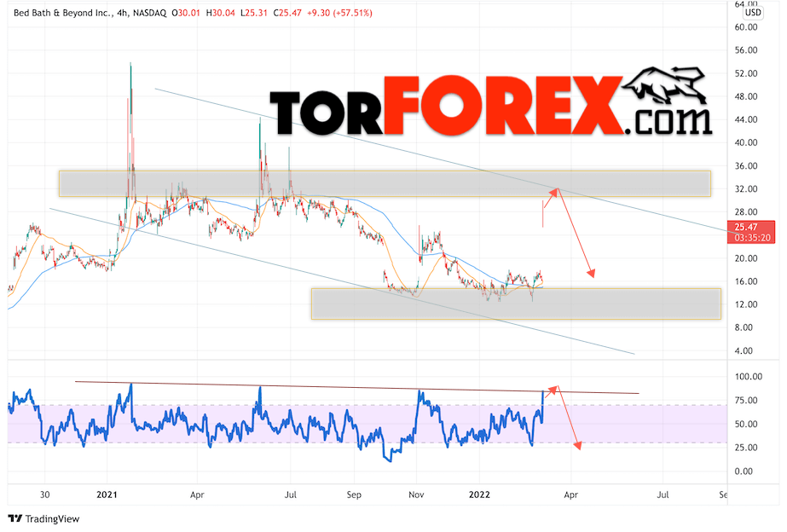This screenshot has width=787, height=532.
Task: Open the USD currency selector
Action: tap(753, 13)
